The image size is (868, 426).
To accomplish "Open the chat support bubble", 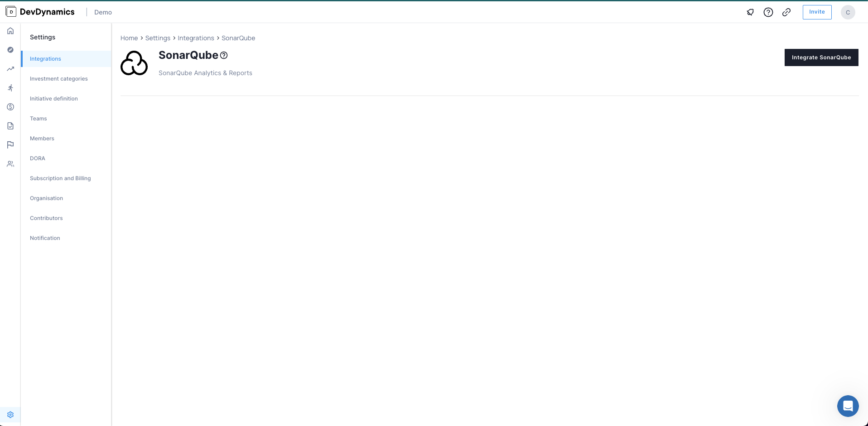I will click(848, 406).
